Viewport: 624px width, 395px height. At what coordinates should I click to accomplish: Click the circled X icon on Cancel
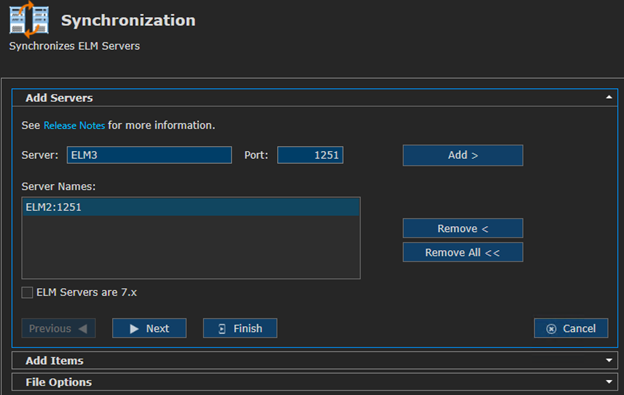click(x=551, y=329)
